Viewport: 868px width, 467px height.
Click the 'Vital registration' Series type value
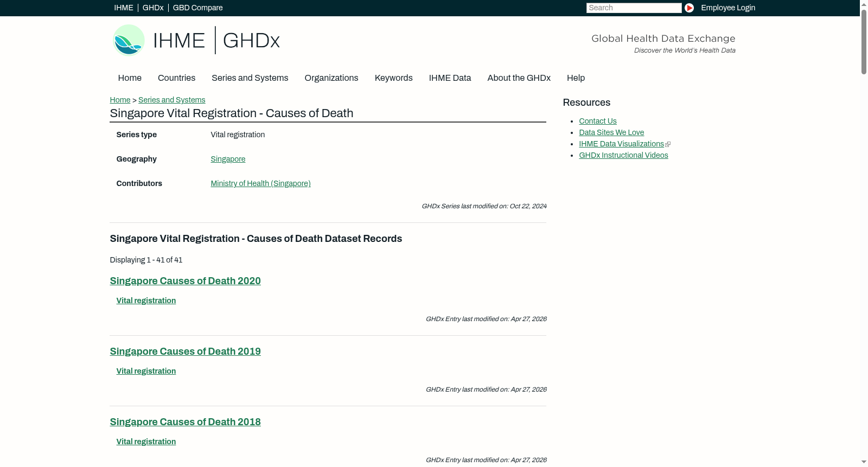coord(238,135)
